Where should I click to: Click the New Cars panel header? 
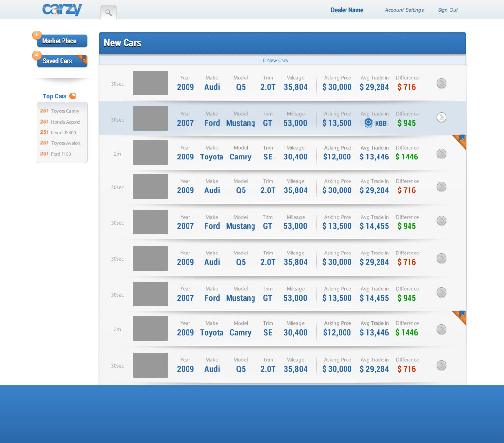(282, 43)
